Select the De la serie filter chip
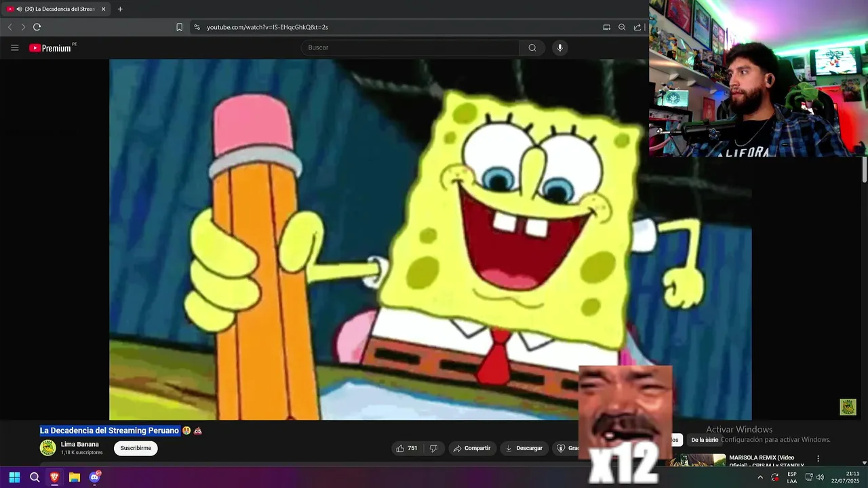 704,440
